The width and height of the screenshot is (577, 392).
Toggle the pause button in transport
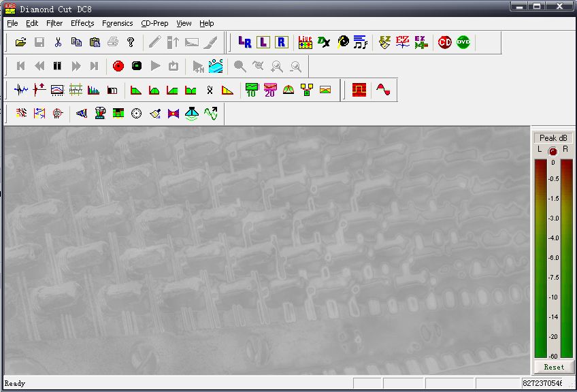tap(57, 66)
